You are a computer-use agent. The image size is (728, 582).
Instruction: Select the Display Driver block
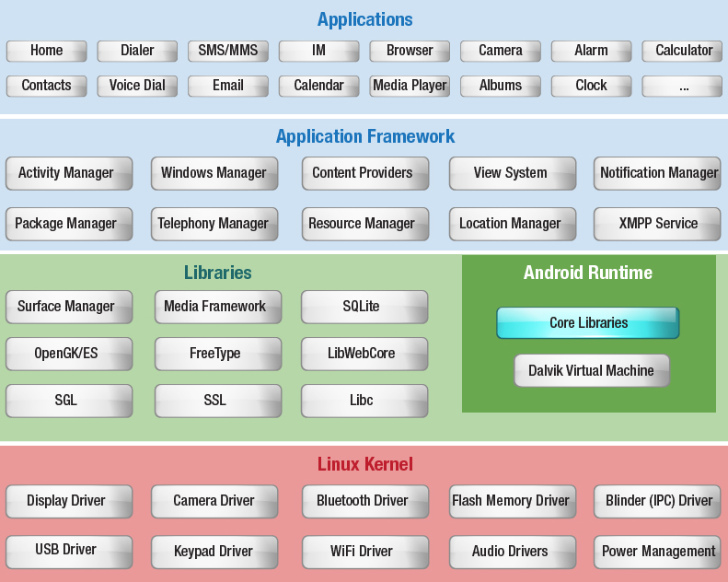(x=68, y=501)
